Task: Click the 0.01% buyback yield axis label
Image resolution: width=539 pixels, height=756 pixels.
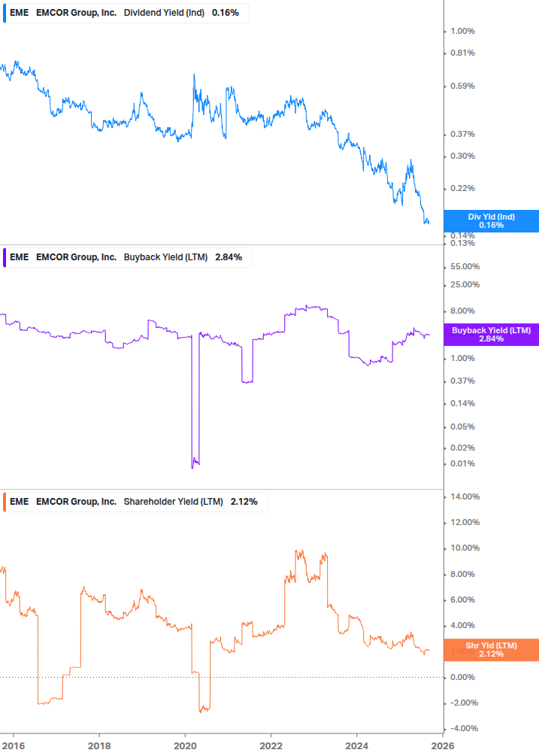Action: tap(462, 464)
